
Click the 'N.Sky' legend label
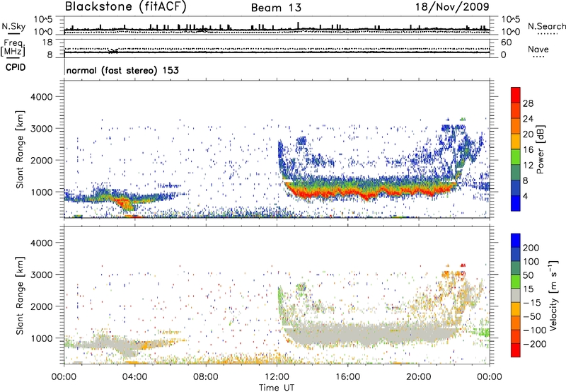pyautogui.click(x=13, y=26)
